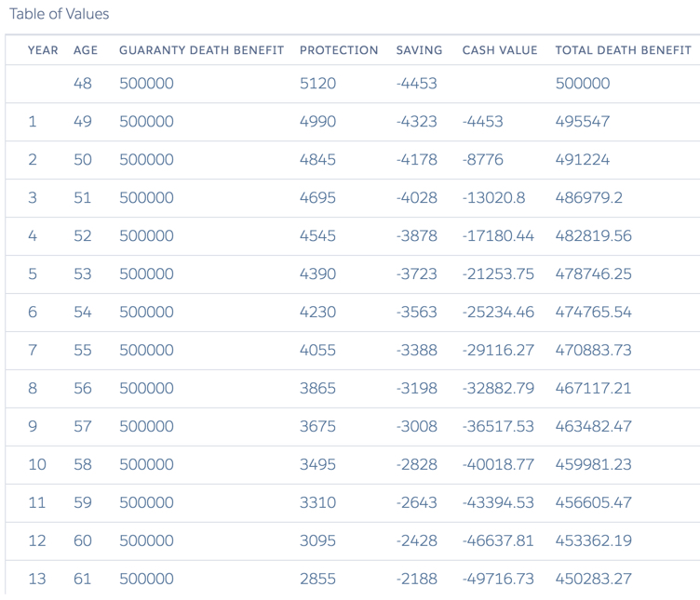The image size is (700, 600).
Task: Select age cell 60
Action: point(83,541)
